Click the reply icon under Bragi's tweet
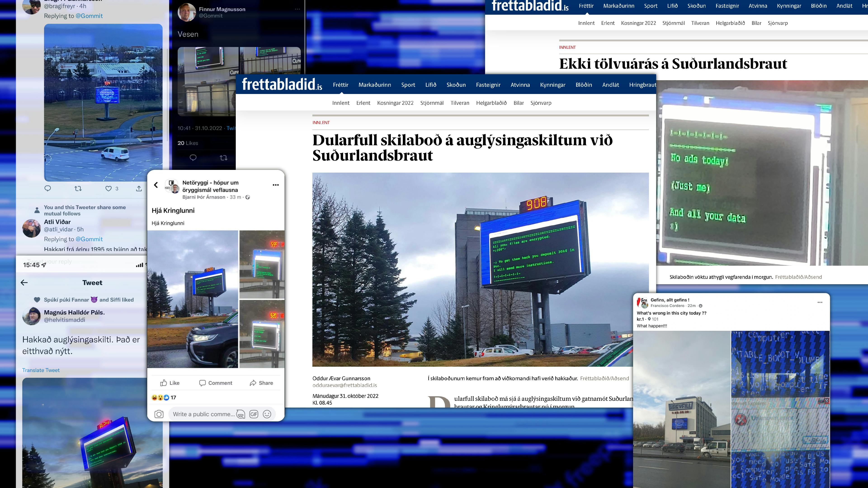Image resolution: width=868 pixels, height=488 pixels. pos(48,188)
